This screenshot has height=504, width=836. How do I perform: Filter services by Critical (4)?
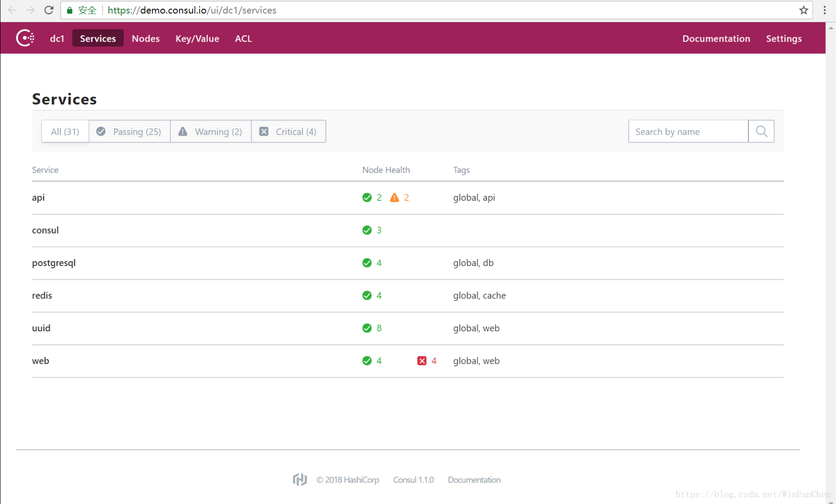coord(289,132)
